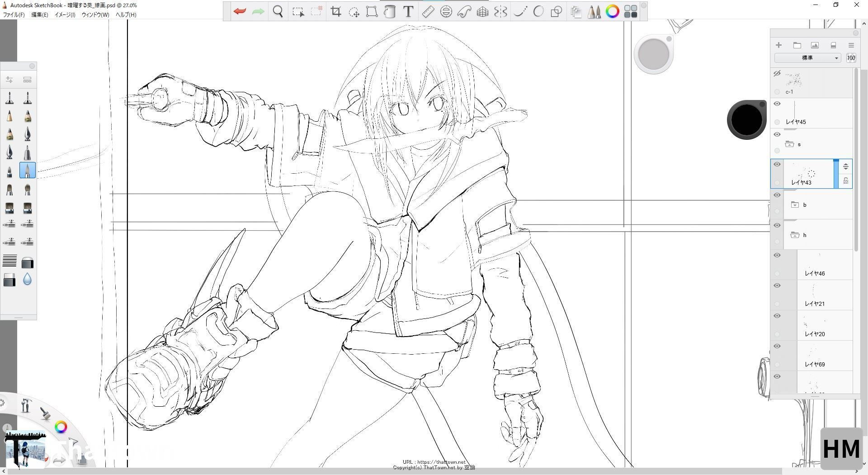This screenshot has width=868, height=475.
Task: Open the layer panel menu icon
Action: pyautogui.click(x=851, y=45)
